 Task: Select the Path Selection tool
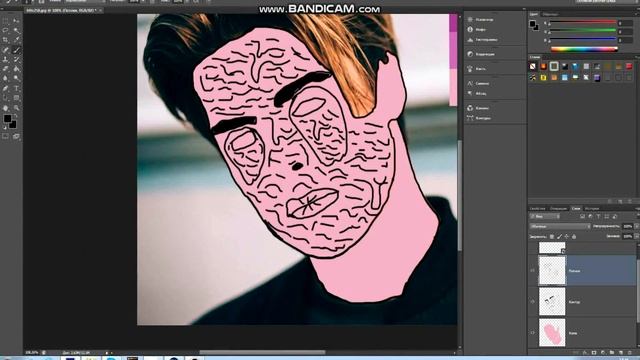pos(5,98)
